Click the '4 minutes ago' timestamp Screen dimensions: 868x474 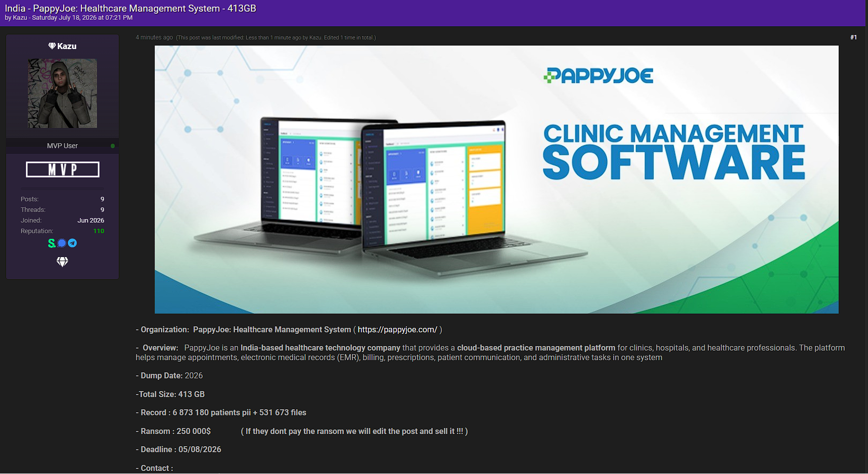[x=154, y=37]
